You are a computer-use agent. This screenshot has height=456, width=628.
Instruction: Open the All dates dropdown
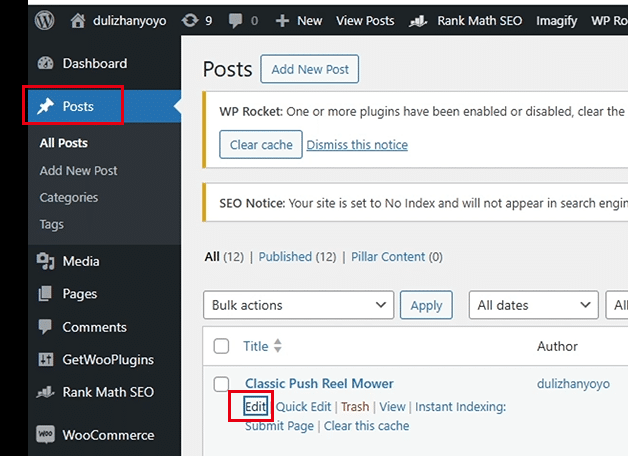coord(533,305)
